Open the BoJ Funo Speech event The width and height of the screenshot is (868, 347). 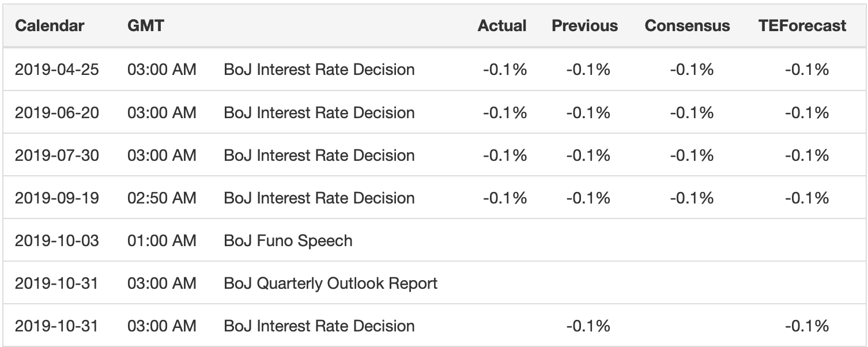coord(288,240)
